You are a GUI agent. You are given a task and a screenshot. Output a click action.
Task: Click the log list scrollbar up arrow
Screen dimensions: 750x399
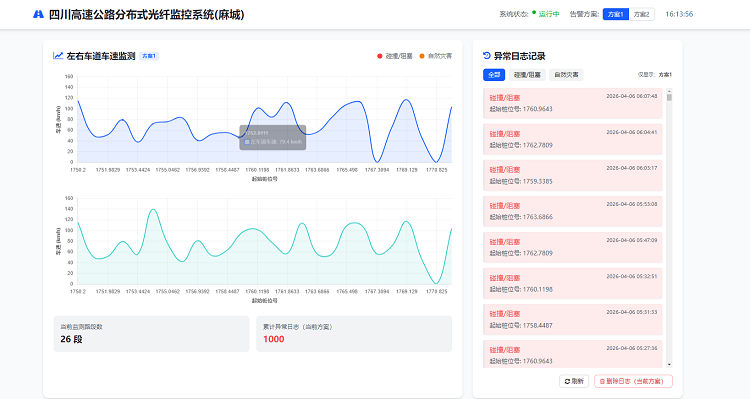[x=669, y=91]
